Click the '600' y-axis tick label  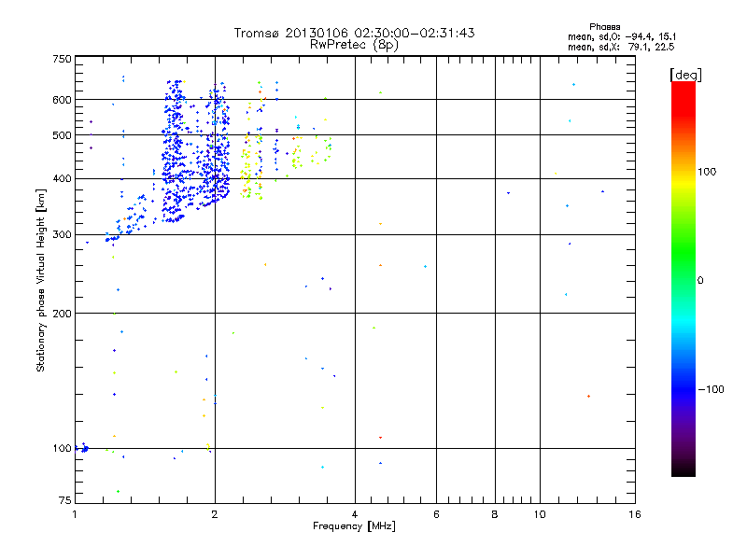pyautogui.click(x=62, y=100)
